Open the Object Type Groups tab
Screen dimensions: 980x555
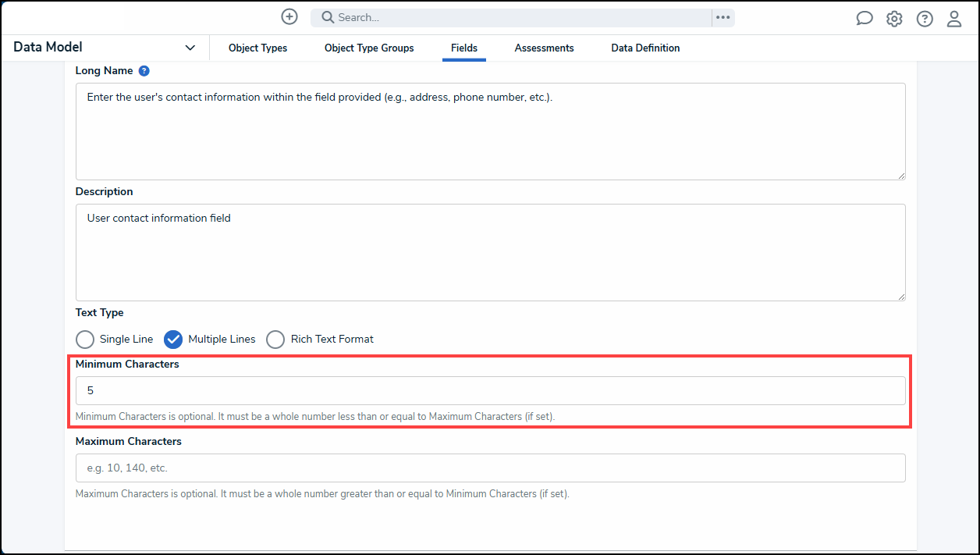tap(369, 48)
